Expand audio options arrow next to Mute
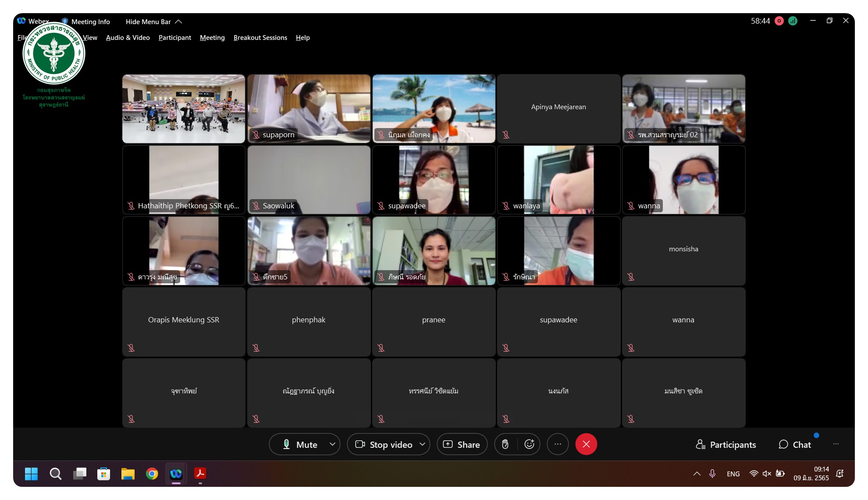This screenshot has width=868, height=500. point(332,444)
